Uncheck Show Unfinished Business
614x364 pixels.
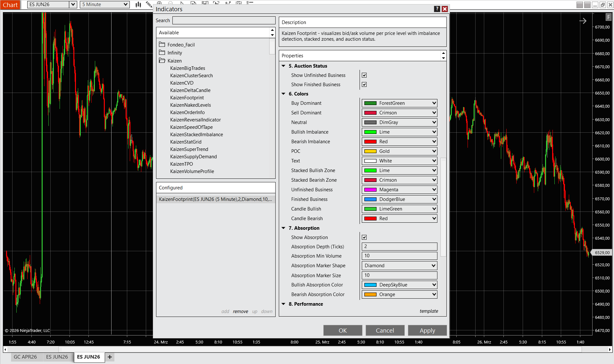point(364,75)
